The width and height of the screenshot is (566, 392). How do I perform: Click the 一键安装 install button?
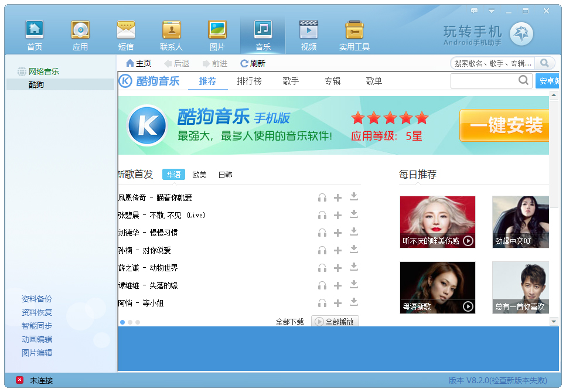tap(504, 125)
